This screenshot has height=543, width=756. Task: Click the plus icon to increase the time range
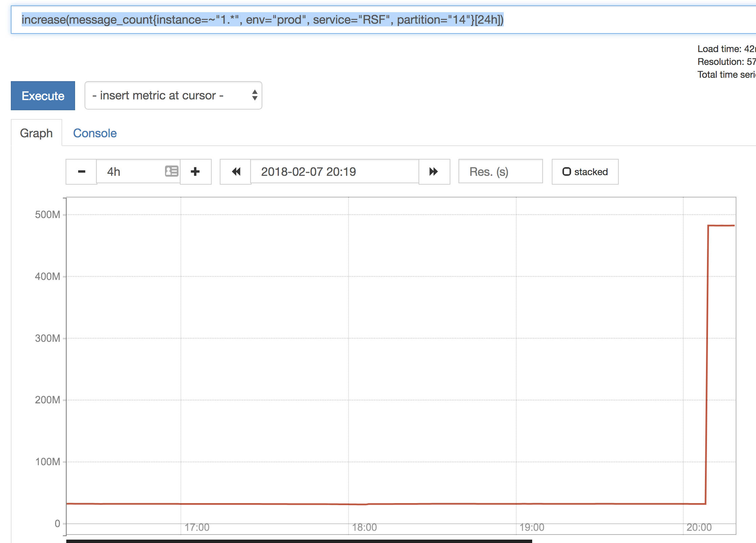point(195,172)
